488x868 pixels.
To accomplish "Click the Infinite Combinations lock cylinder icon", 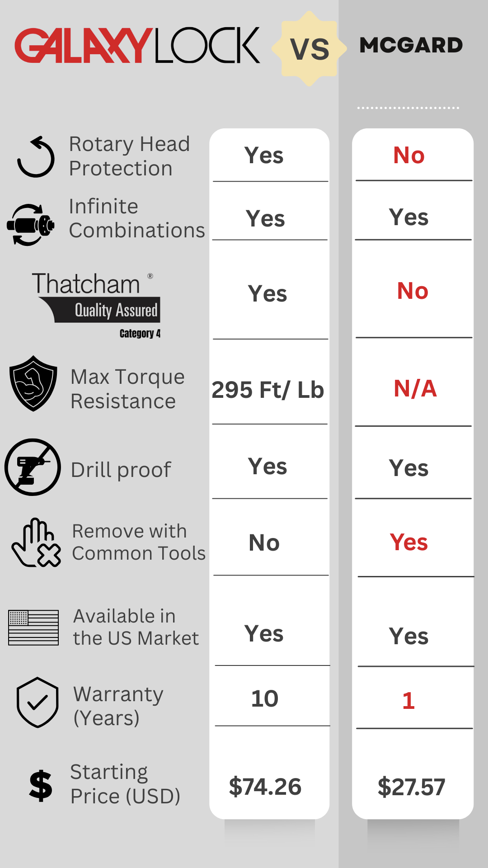I will click(31, 224).
